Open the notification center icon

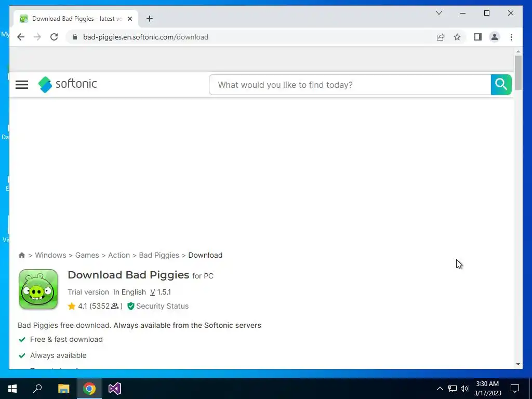(x=515, y=389)
